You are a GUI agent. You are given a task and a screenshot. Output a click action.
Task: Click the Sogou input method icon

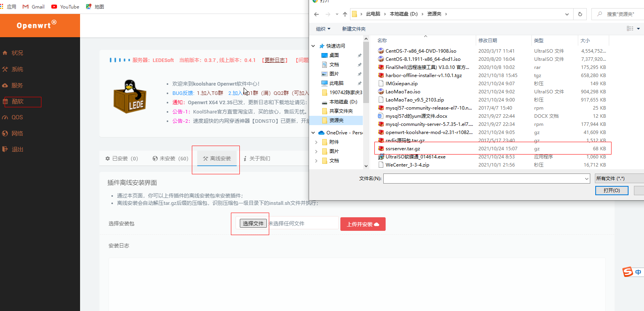pyautogui.click(x=627, y=272)
